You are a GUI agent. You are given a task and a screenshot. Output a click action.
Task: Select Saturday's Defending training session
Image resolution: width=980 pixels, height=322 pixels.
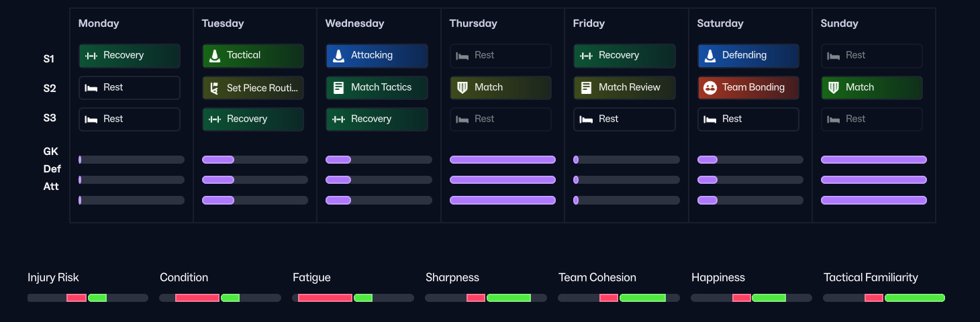[748, 56]
